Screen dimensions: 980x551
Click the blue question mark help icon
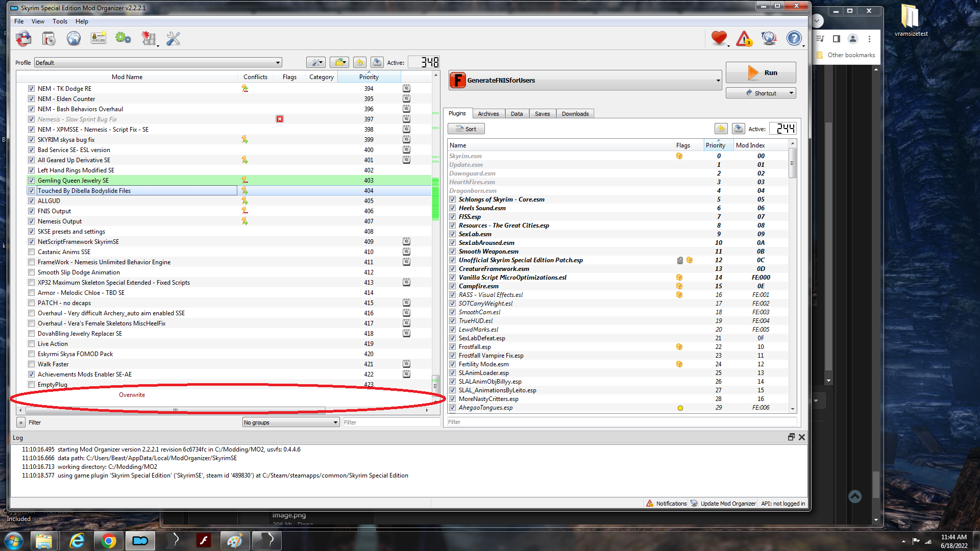point(794,38)
